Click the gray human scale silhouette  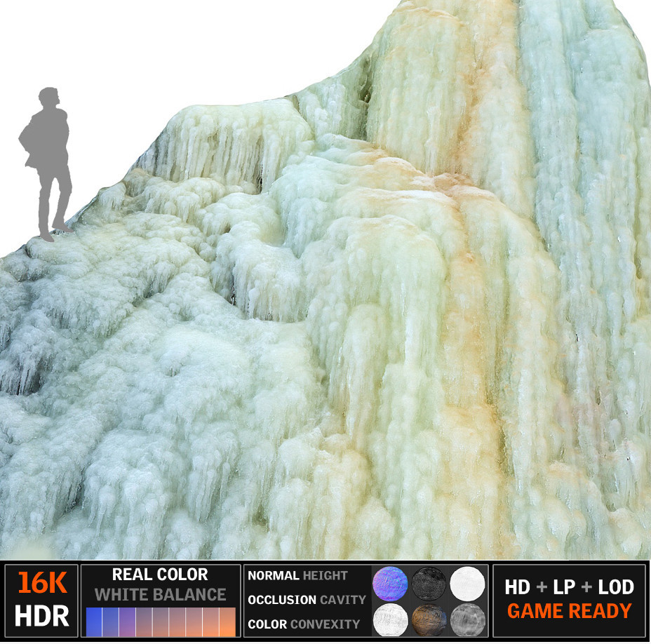46,164
